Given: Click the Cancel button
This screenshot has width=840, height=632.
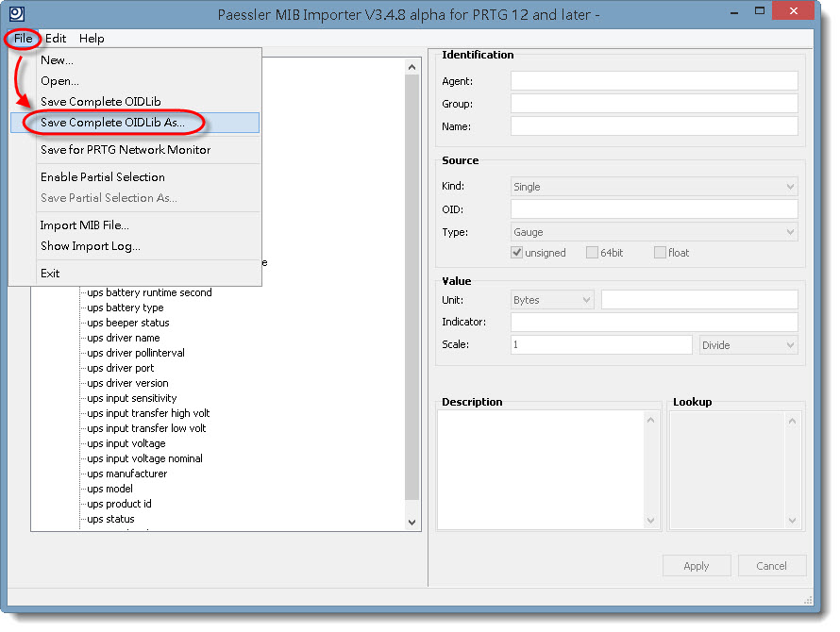Looking at the screenshot, I should (771, 566).
